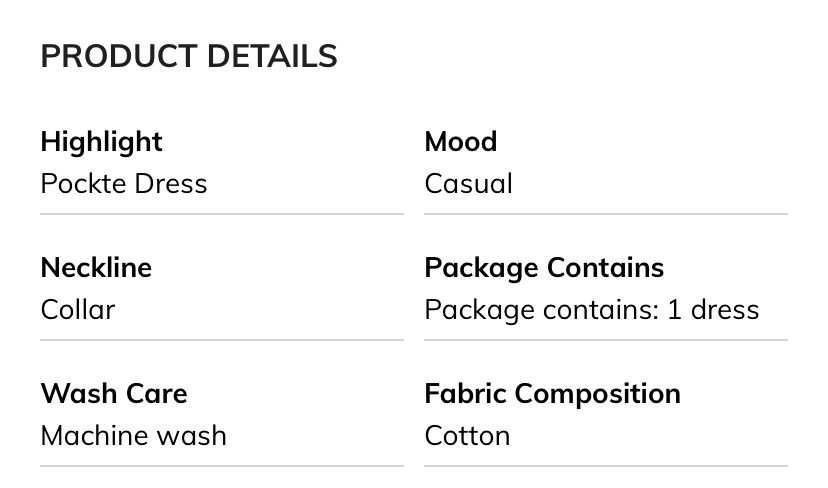
Task: Click the word DETAILS in the heading
Action: 272,57
